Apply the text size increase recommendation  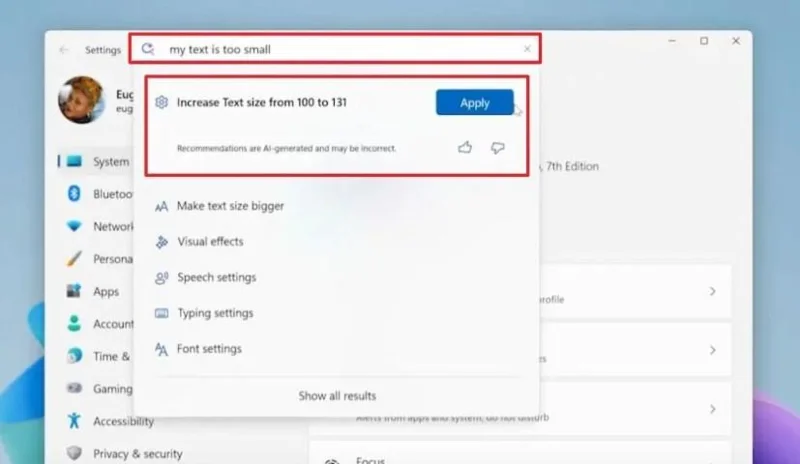474,102
